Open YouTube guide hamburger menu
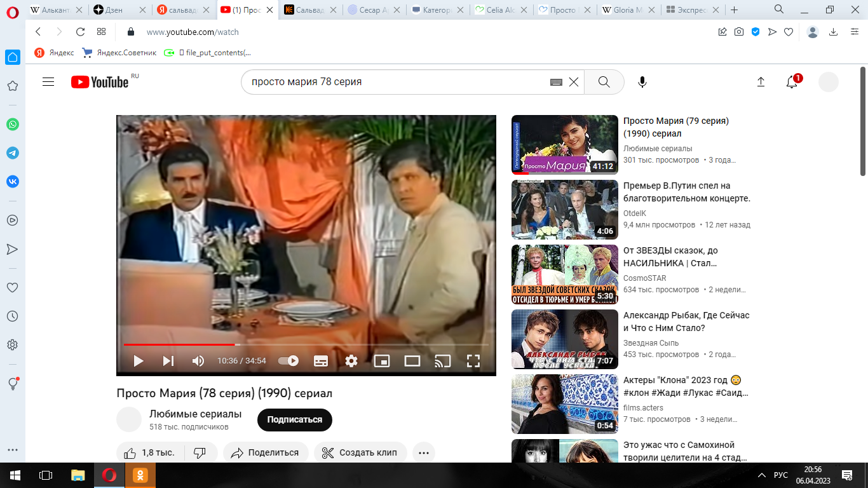Viewport: 868px width, 488px height. pyautogui.click(x=48, y=82)
